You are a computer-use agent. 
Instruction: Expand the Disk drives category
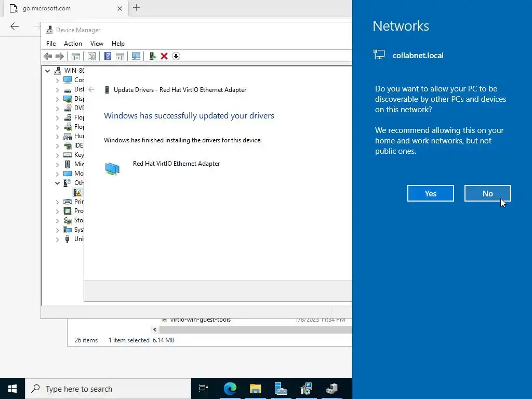[57, 90]
